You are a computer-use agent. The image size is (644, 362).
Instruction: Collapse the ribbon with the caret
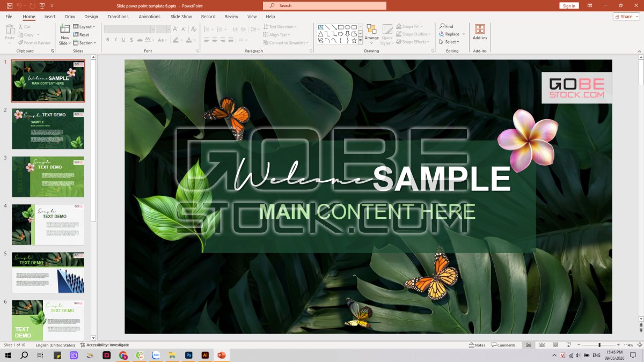(639, 50)
